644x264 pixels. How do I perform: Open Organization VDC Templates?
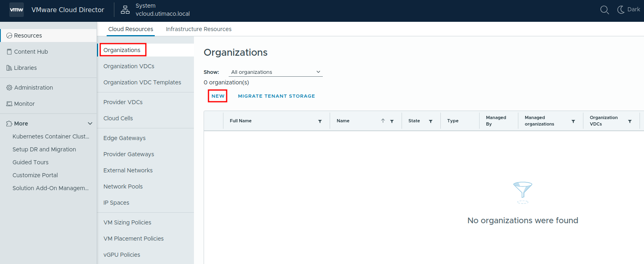[x=142, y=82]
